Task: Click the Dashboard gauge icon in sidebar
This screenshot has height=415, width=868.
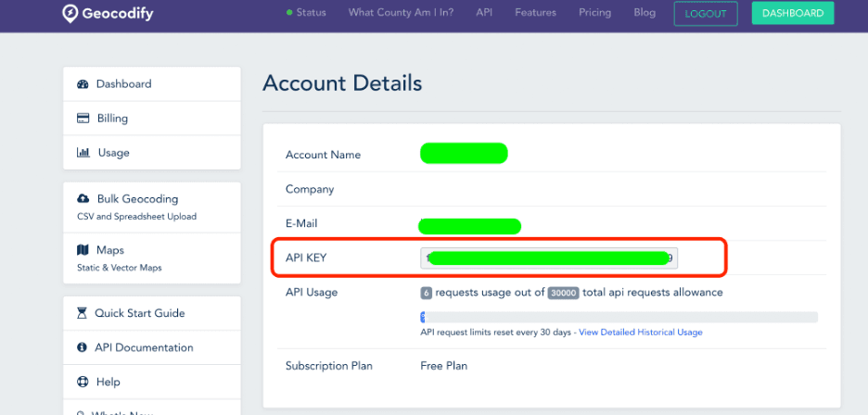Action: [83, 84]
